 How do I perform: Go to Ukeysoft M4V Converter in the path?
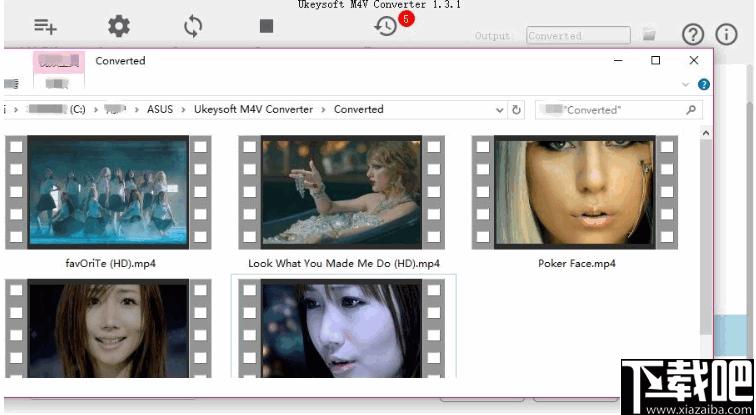pyautogui.click(x=253, y=109)
